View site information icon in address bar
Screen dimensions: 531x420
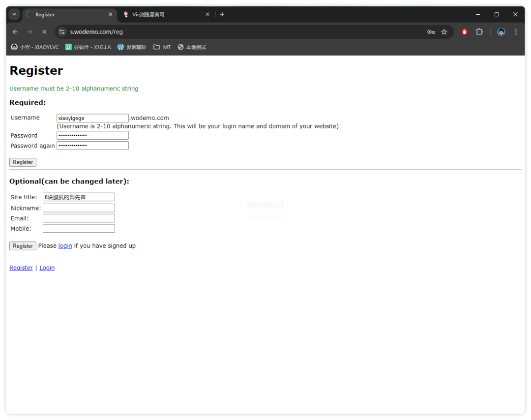tap(62, 32)
